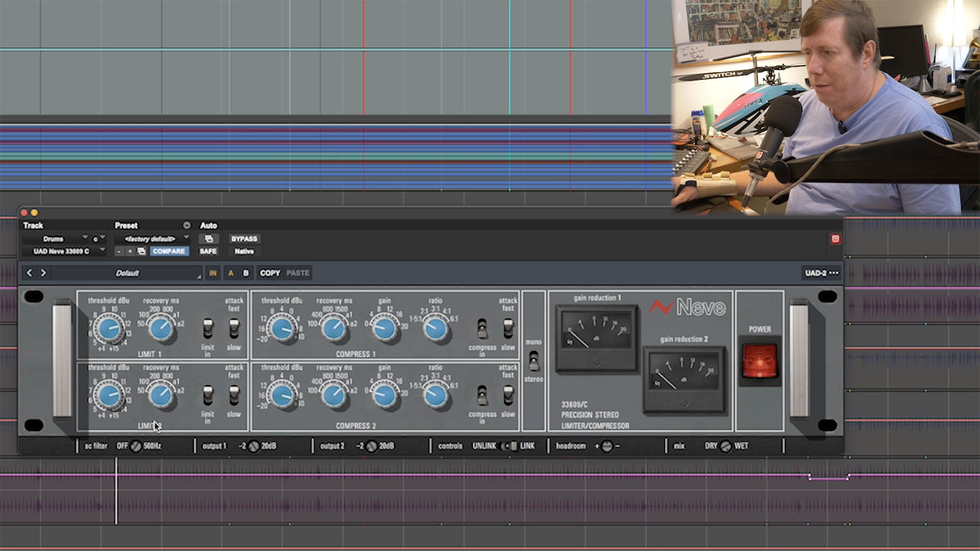Click the previous preset arrow

pyautogui.click(x=29, y=273)
